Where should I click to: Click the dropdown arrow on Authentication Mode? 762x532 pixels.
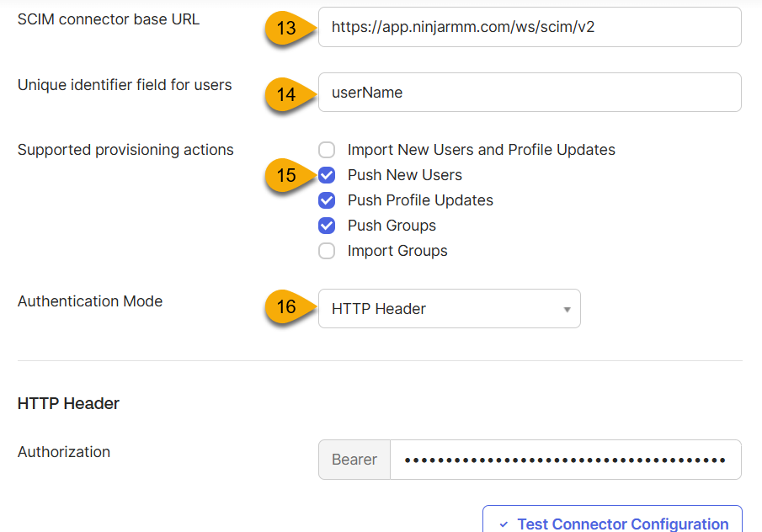click(x=568, y=308)
